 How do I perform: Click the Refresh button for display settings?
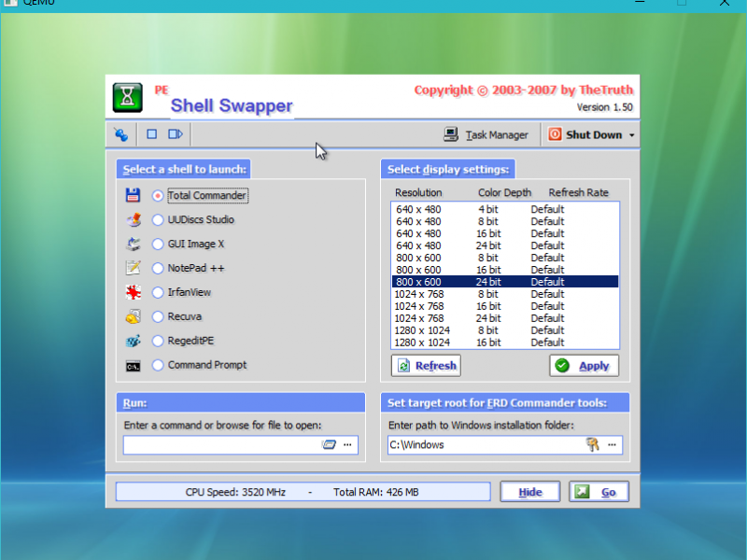coord(426,366)
